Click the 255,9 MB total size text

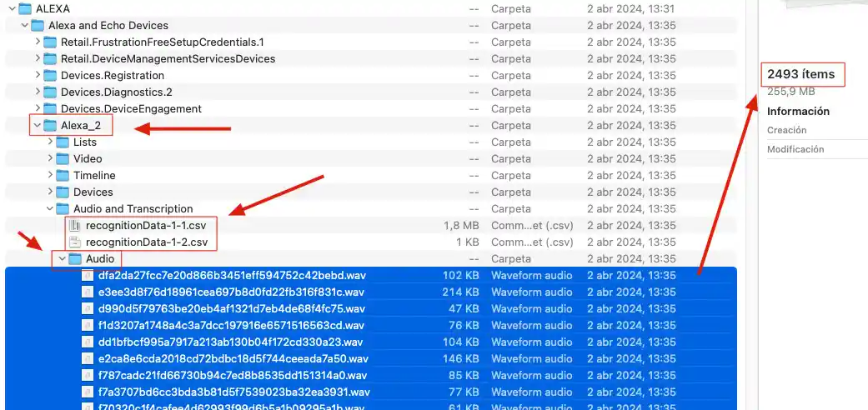[x=790, y=92]
